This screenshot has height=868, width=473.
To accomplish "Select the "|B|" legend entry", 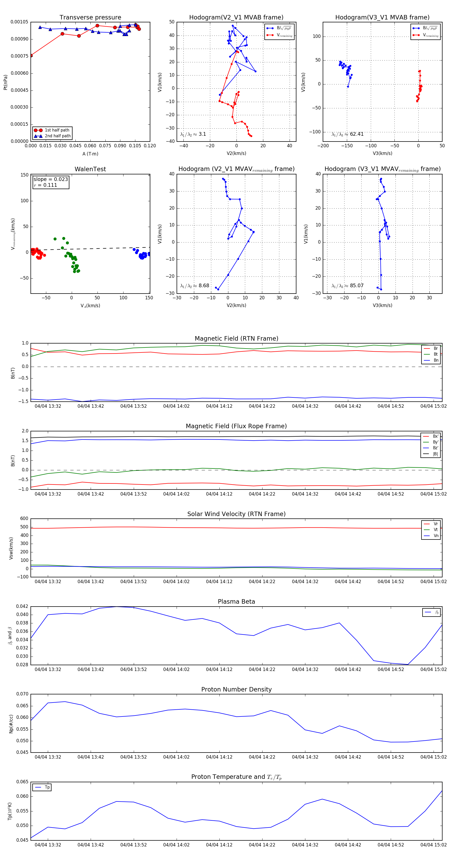I will (431, 454).
